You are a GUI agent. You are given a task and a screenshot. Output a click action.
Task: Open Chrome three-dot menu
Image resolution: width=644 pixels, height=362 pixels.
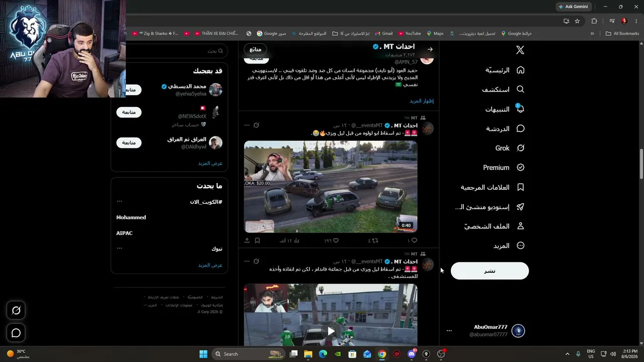click(635, 21)
